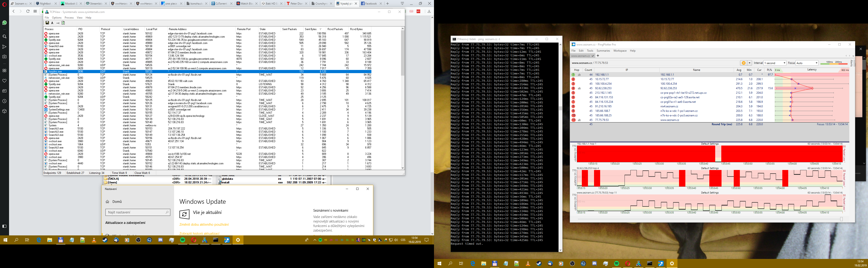Toggle the resolve addresses 'A' toolbar icon

coord(53,23)
